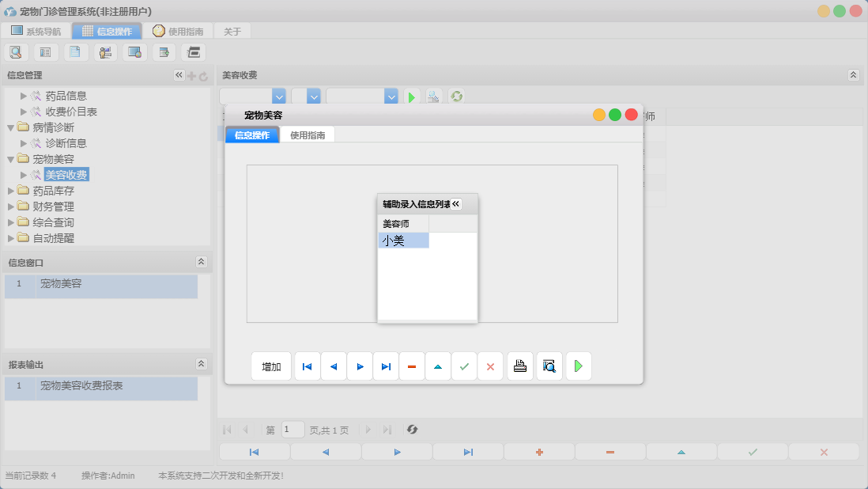The image size is (868, 489).
Task: Collapse the 信息窗口 panel
Action: tap(201, 262)
